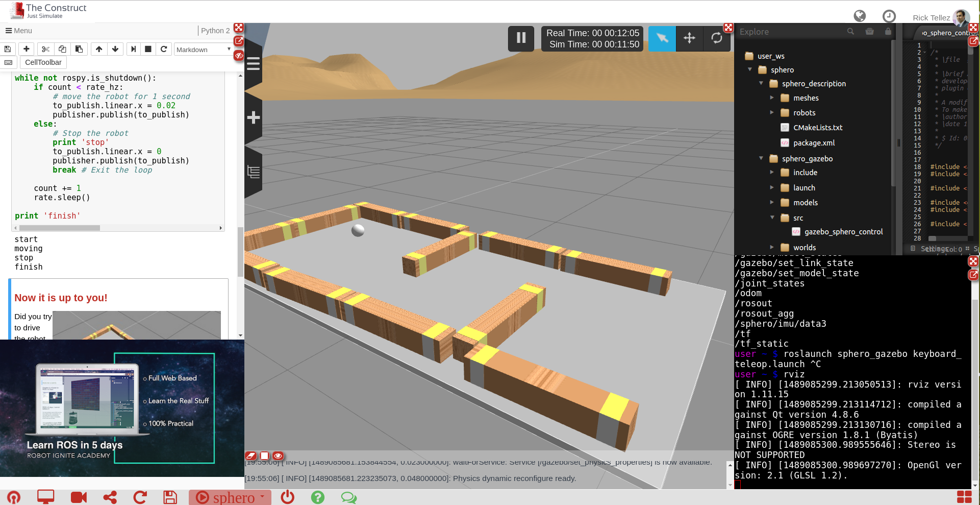The image size is (980, 505).
Task: Activate the translate move tool in simulator
Action: coord(689,38)
